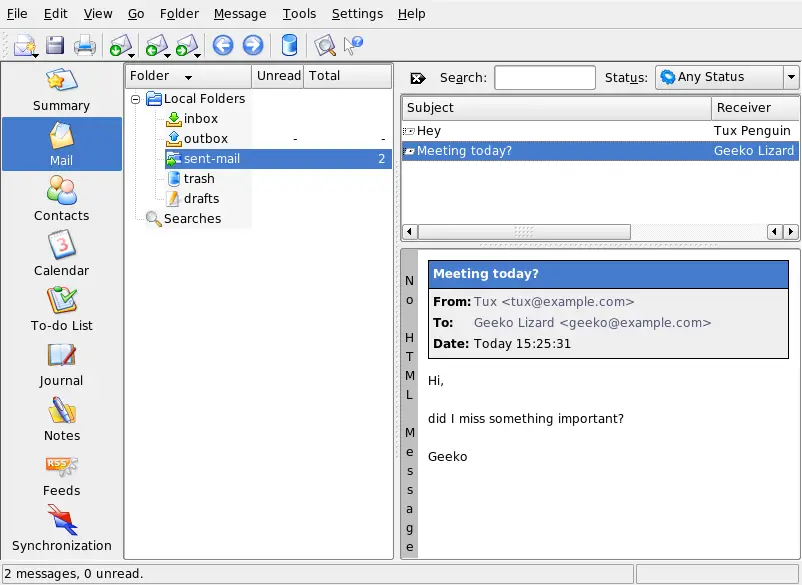The image size is (802, 585).
Task: Sort messages by the Subject column header
Action: click(556, 108)
